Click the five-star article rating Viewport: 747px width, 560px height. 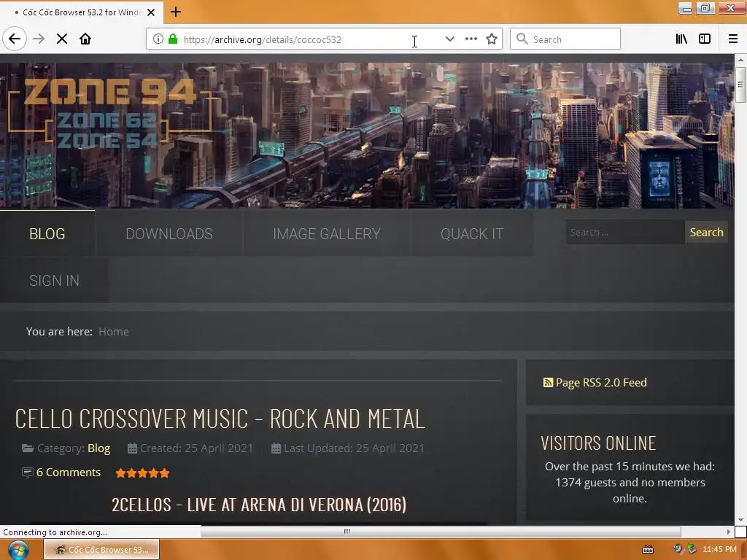coord(142,472)
